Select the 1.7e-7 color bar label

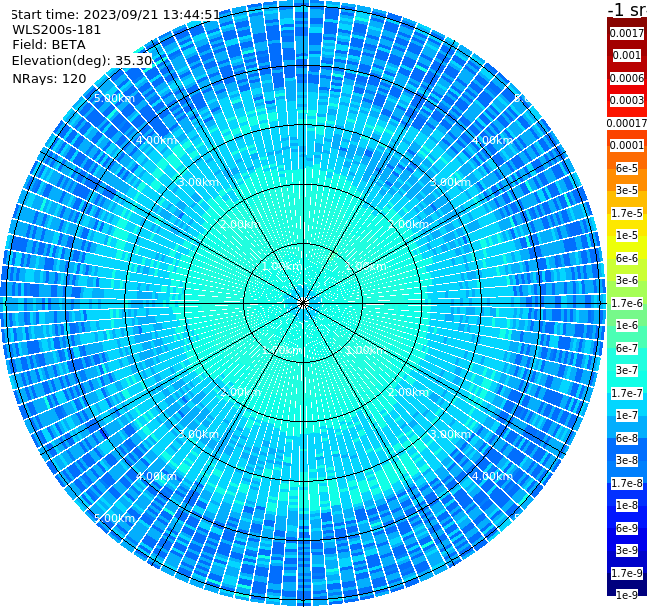(627, 393)
